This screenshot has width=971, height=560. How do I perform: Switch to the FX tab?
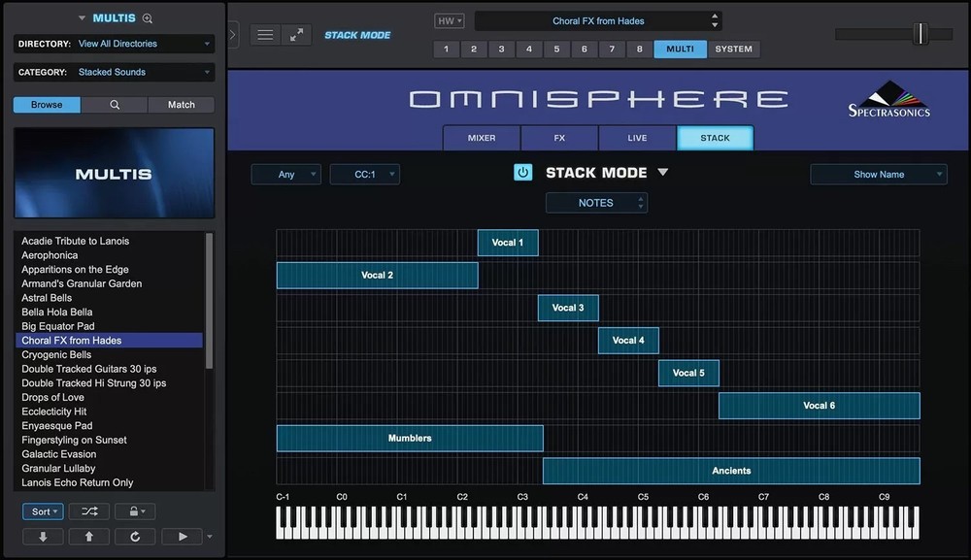(x=559, y=138)
